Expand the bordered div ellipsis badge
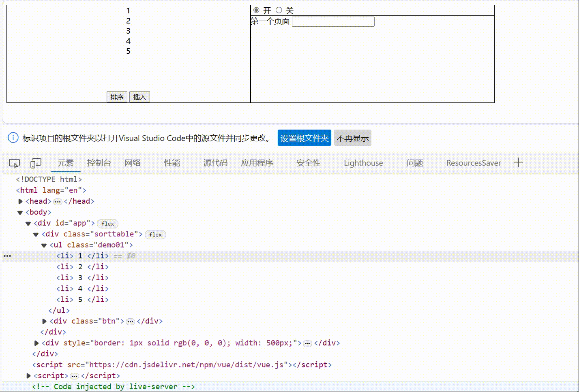This screenshot has width=579, height=392. pyautogui.click(x=308, y=343)
